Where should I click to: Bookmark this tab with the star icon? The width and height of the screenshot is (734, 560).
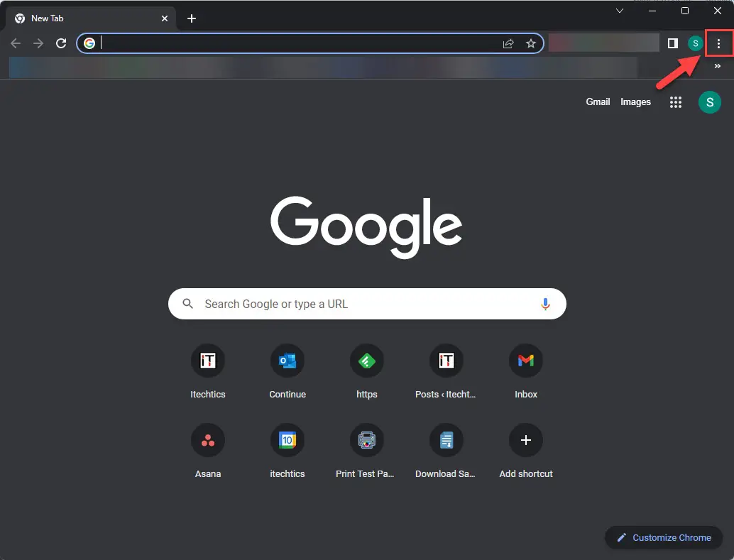pyautogui.click(x=530, y=43)
